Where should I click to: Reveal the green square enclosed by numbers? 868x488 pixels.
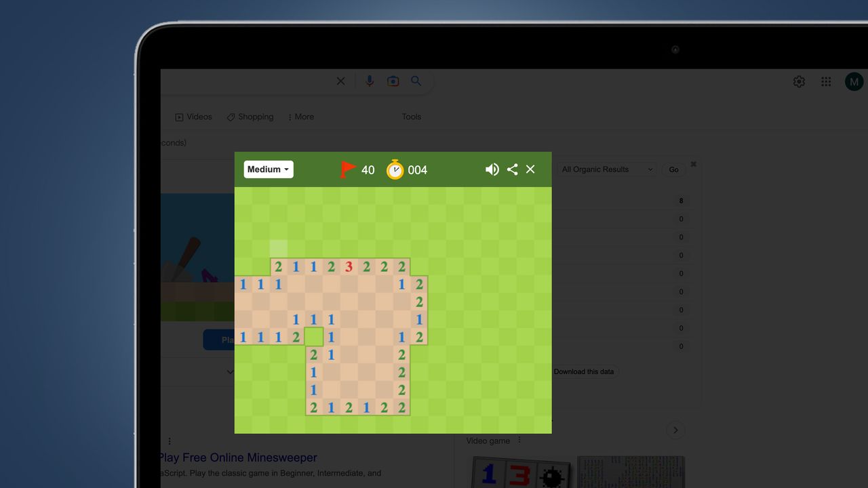click(x=314, y=337)
